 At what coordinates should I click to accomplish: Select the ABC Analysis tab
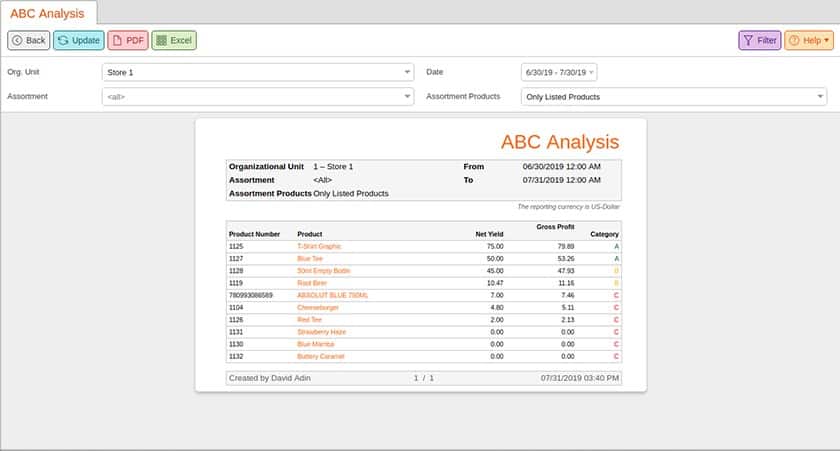pyautogui.click(x=48, y=13)
